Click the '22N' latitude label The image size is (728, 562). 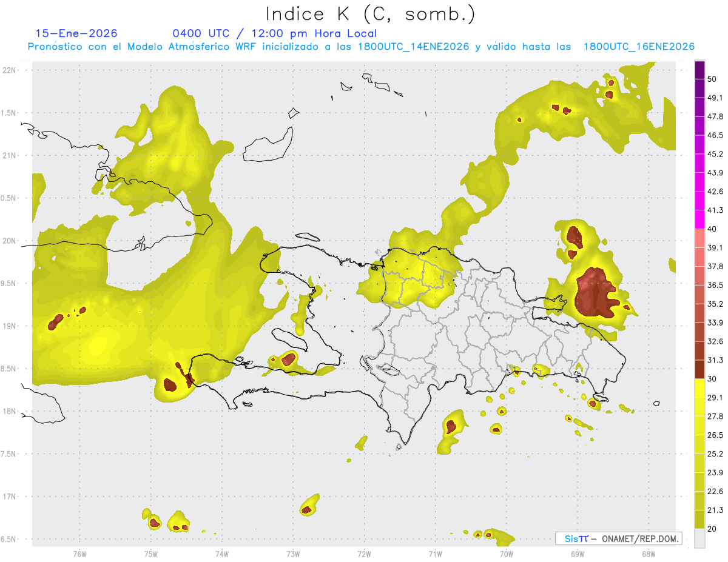[x=10, y=70]
